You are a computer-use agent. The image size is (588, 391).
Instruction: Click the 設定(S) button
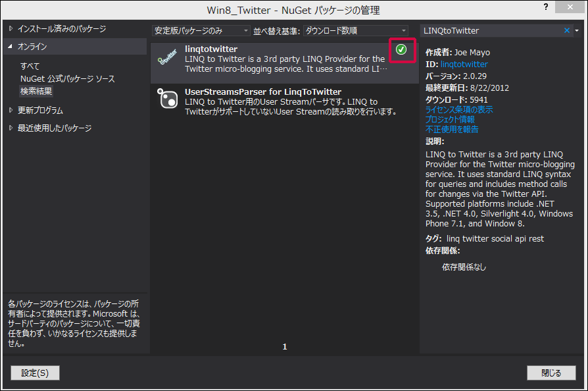pos(35,373)
